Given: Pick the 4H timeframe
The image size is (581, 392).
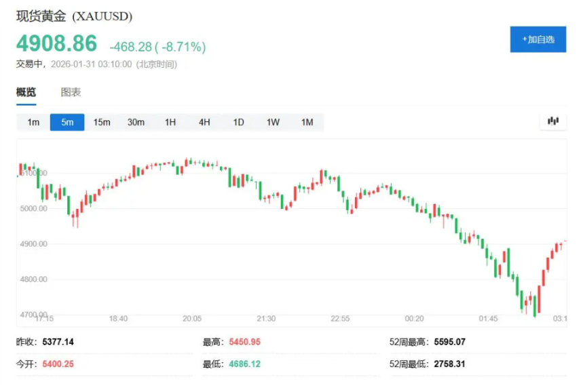Looking at the screenshot, I should tap(204, 122).
